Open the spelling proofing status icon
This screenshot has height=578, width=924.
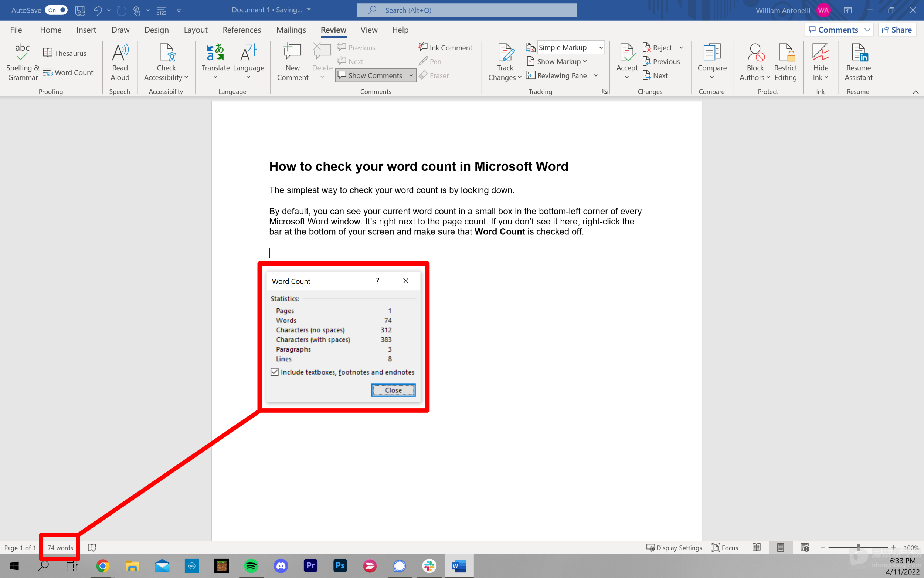(x=92, y=547)
